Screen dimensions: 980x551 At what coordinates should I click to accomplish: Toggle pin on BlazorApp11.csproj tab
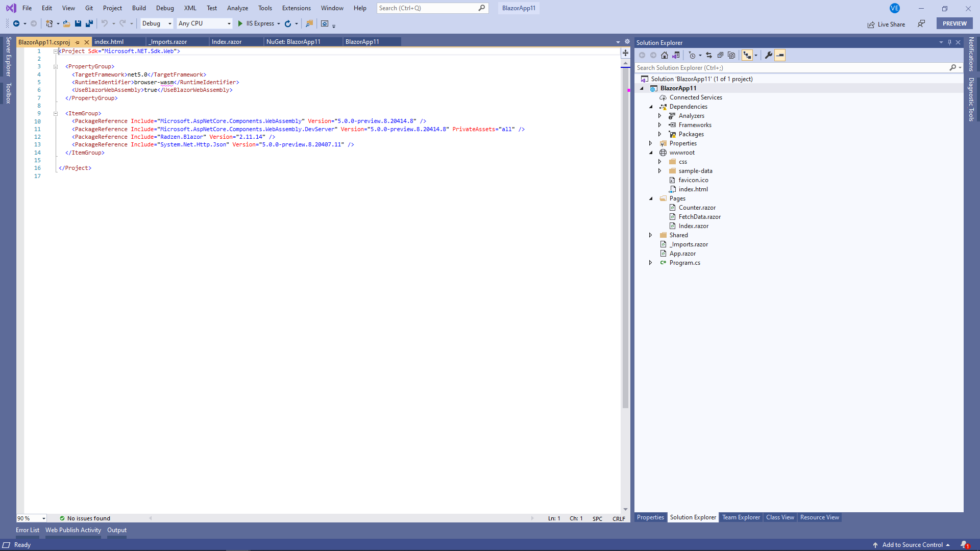click(x=78, y=42)
